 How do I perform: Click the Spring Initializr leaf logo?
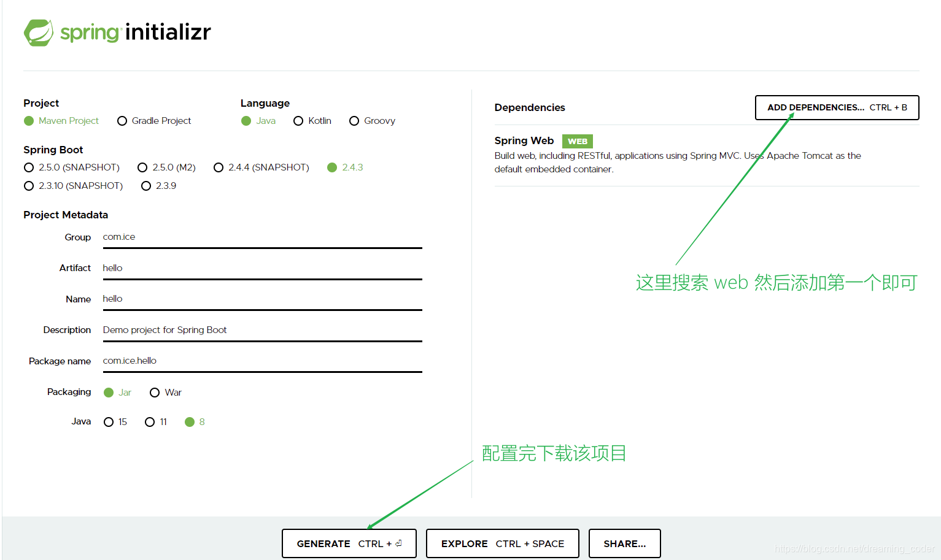point(39,33)
